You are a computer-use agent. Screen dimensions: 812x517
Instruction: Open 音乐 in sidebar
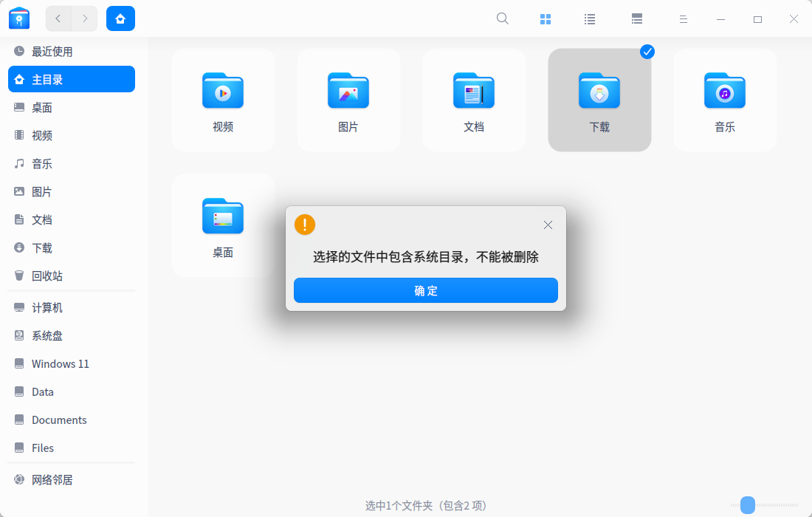pos(72,164)
